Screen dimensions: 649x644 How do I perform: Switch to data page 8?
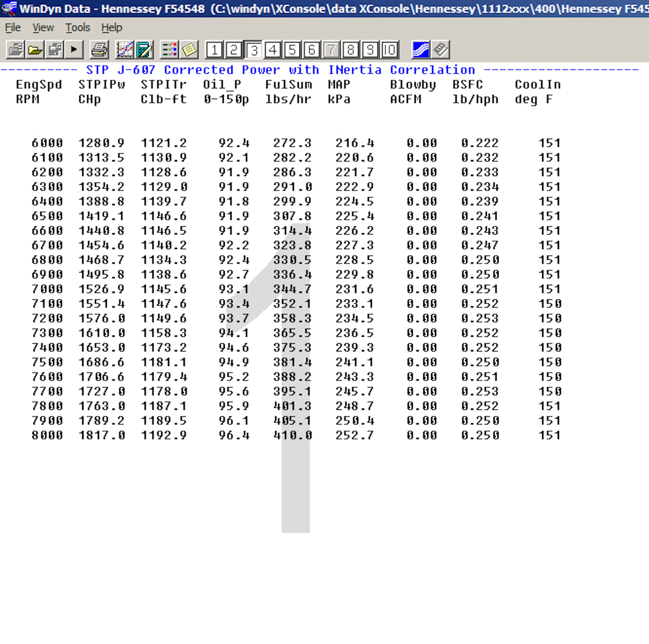pos(351,50)
